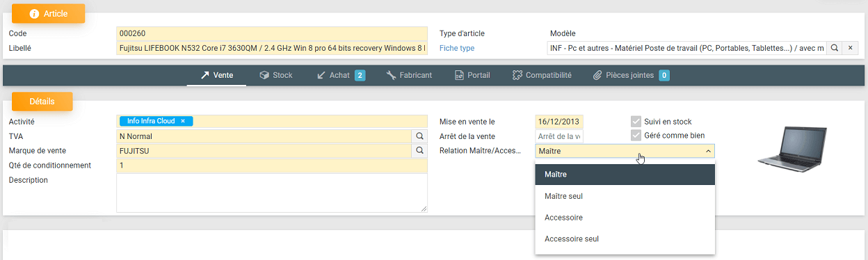Click the Activité tag field
The height and width of the screenshot is (260, 868).
pyautogui.click(x=272, y=122)
